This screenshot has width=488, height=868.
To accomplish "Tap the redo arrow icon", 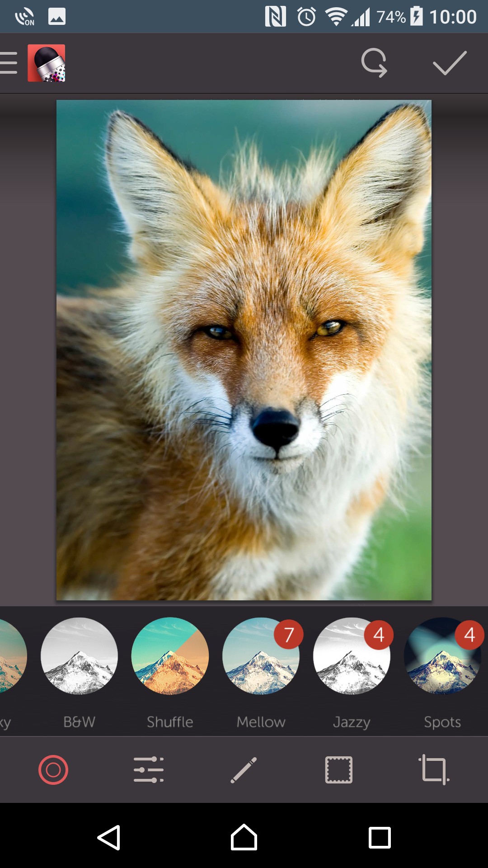I will [x=374, y=63].
